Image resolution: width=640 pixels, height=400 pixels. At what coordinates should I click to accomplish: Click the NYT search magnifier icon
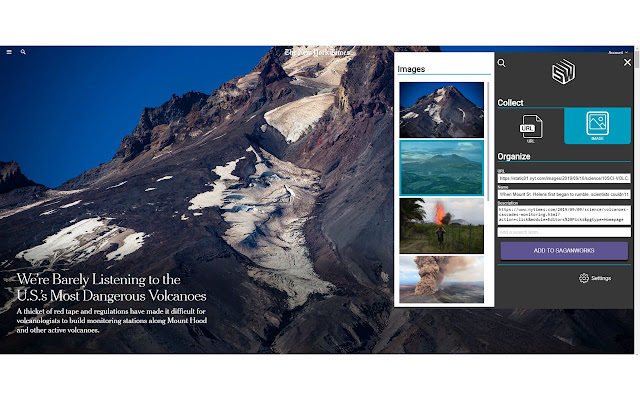click(23, 52)
